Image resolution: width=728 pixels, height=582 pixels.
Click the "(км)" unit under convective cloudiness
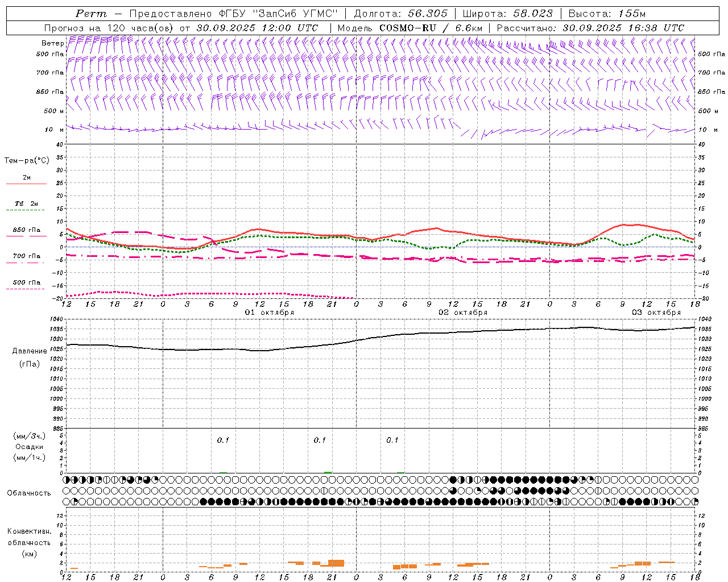click(29, 554)
